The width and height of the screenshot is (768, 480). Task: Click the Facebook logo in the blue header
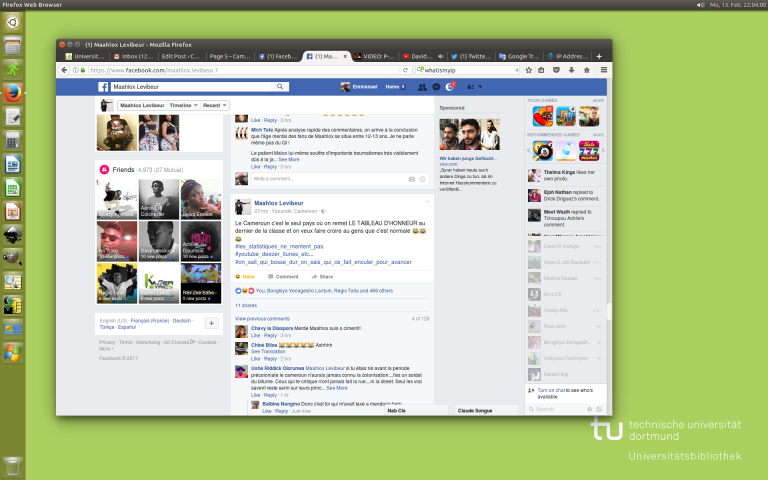pyautogui.click(x=103, y=87)
